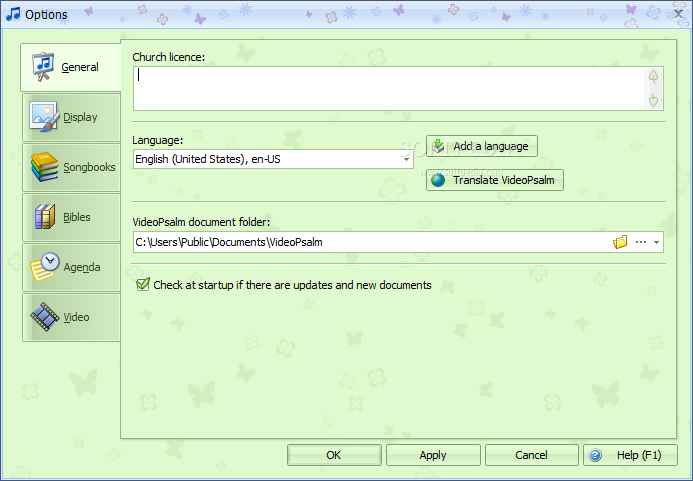
Task: Open the Language combo box
Action: click(x=273, y=159)
